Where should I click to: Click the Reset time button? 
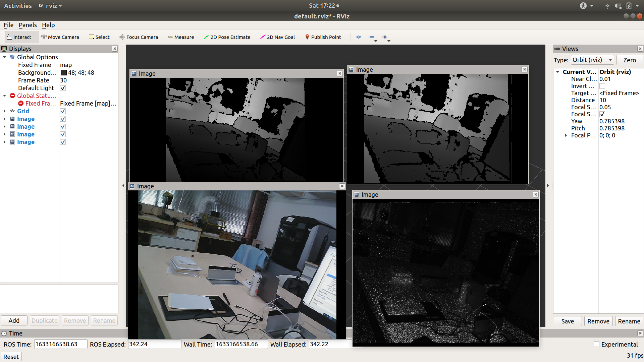(x=11, y=357)
